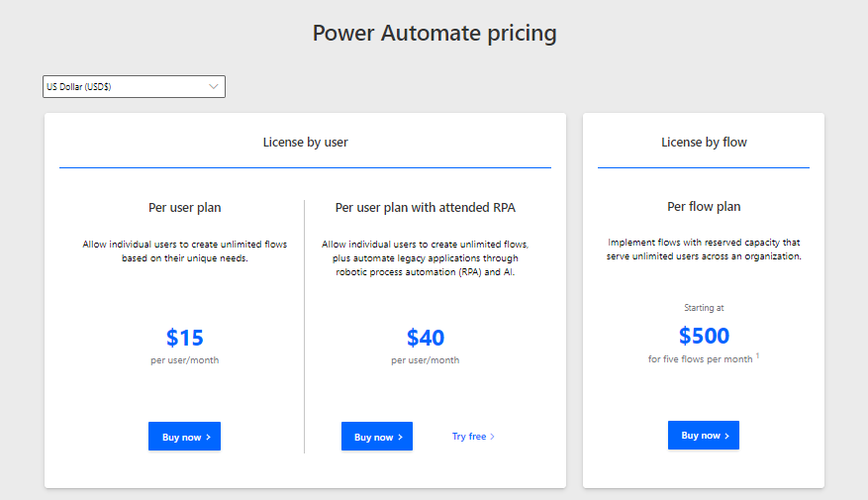Click the Power Automate pricing heading
Screen dimensions: 868x500
click(434, 33)
